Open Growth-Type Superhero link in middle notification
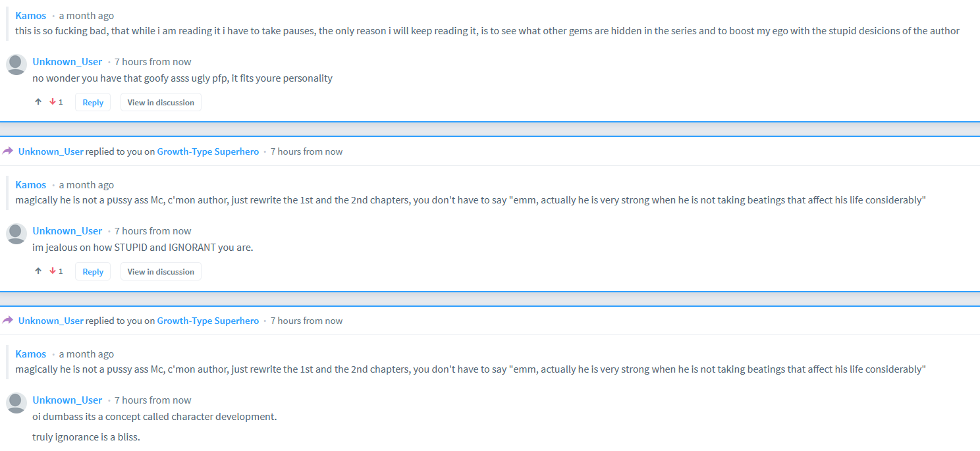 pyautogui.click(x=208, y=151)
